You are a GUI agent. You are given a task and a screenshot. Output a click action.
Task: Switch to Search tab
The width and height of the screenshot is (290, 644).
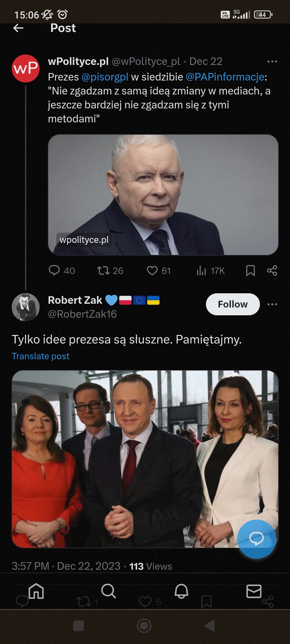(x=108, y=591)
